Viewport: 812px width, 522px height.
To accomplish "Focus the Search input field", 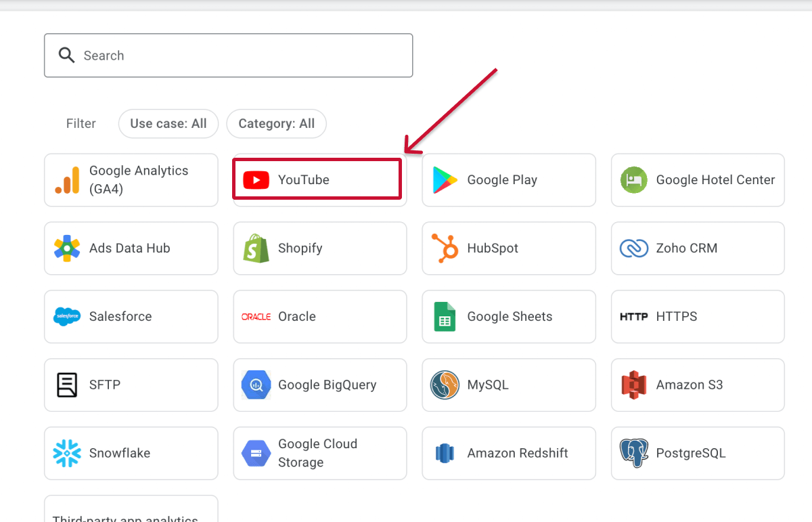I will [229, 56].
